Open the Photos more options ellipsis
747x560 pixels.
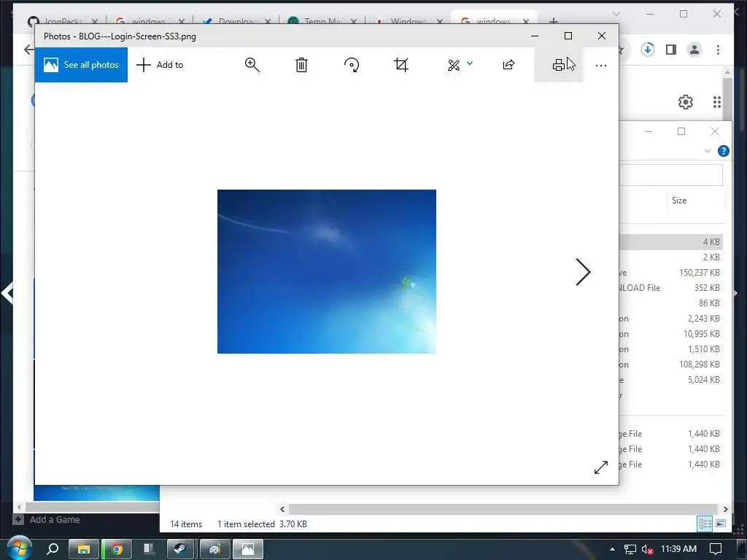click(x=601, y=65)
